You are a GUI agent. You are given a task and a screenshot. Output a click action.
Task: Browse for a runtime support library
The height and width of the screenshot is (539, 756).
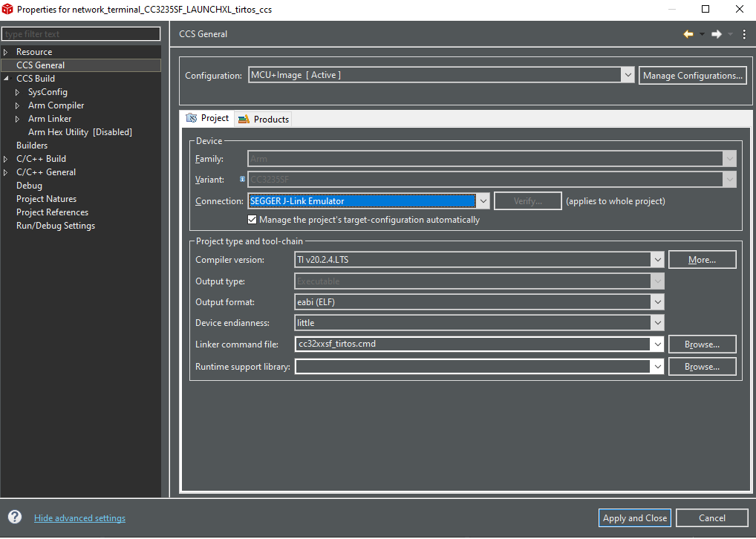pos(702,367)
